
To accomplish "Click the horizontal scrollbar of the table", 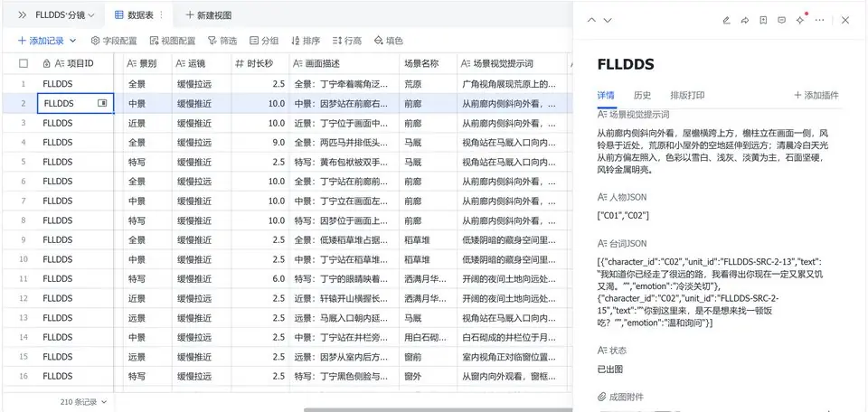I will pos(438,410).
